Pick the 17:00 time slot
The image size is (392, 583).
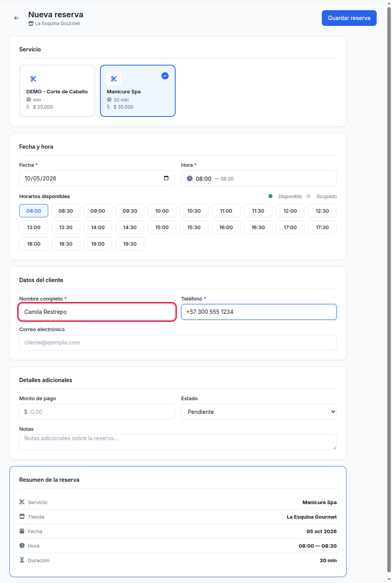[x=290, y=227]
